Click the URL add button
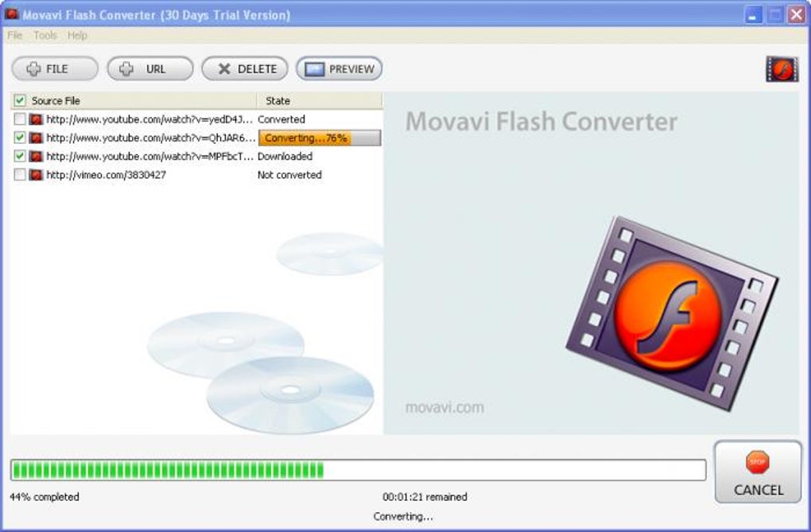Viewport: 811px width, 532px height. [150, 69]
